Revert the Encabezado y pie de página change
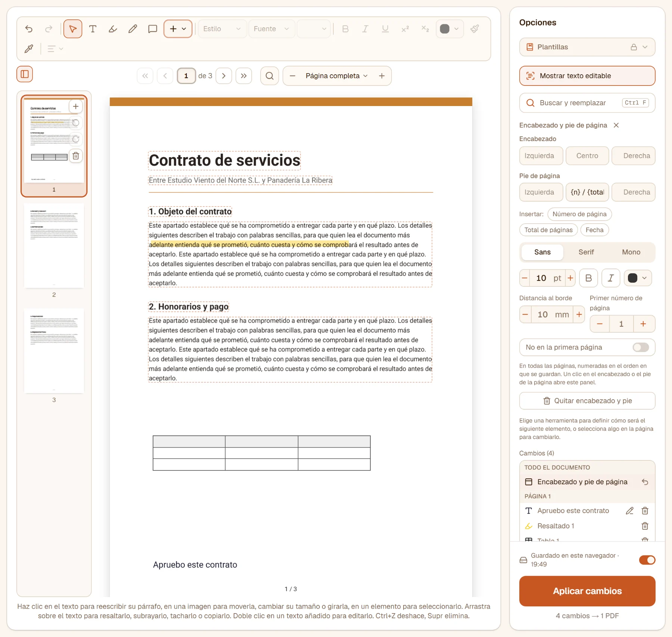 point(645,482)
